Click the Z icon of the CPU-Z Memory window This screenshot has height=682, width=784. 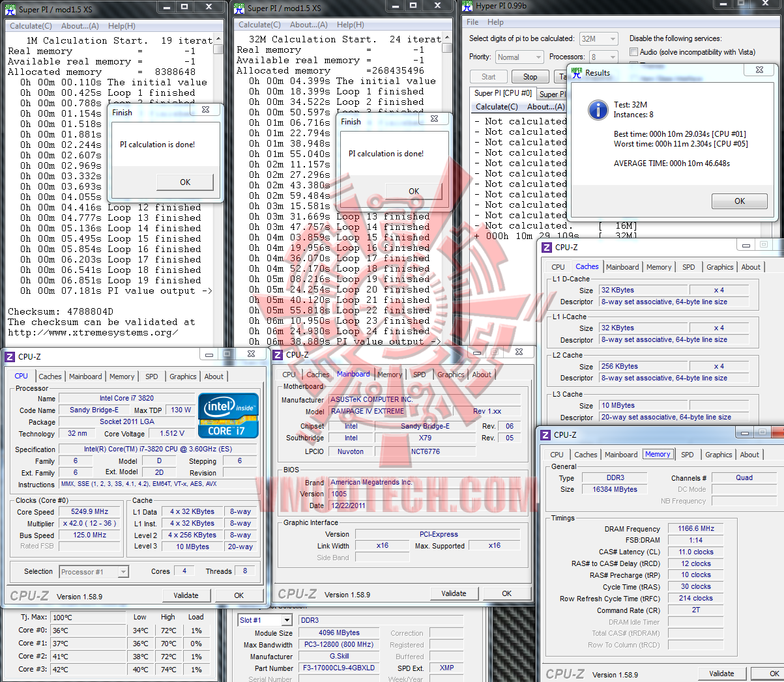[x=545, y=434]
